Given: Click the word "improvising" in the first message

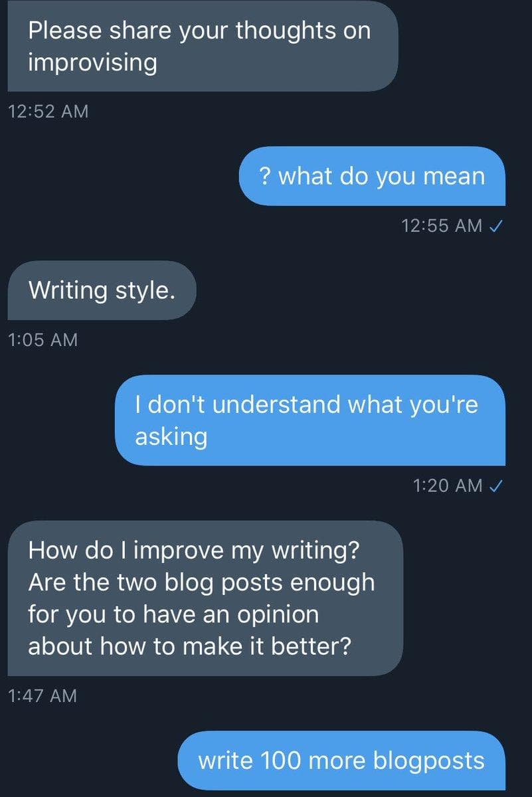Looking at the screenshot, I should (x=92, y=62).
